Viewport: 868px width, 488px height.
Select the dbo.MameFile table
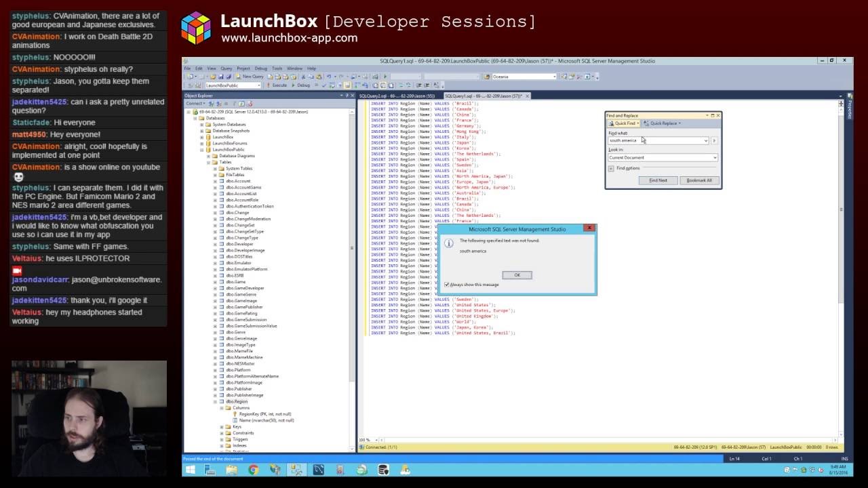pyautogui.click(x=239, y=351)
